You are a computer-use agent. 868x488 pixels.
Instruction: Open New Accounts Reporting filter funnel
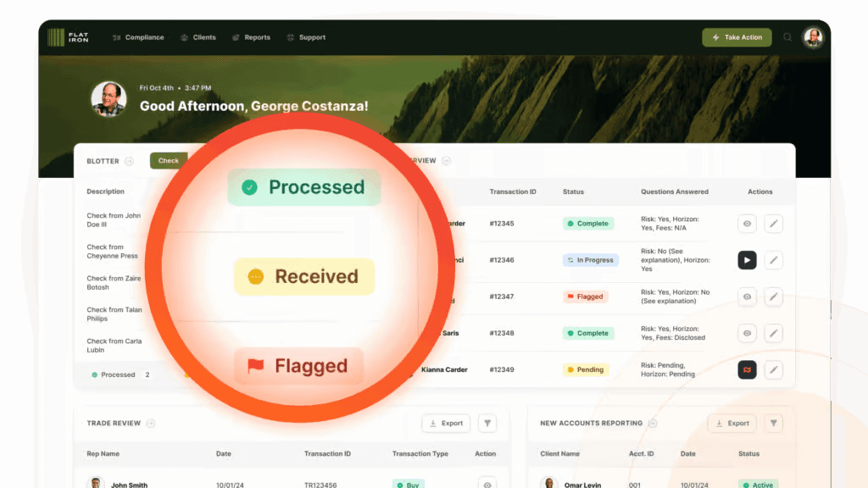pyautogui.click(x=773, y=424)
